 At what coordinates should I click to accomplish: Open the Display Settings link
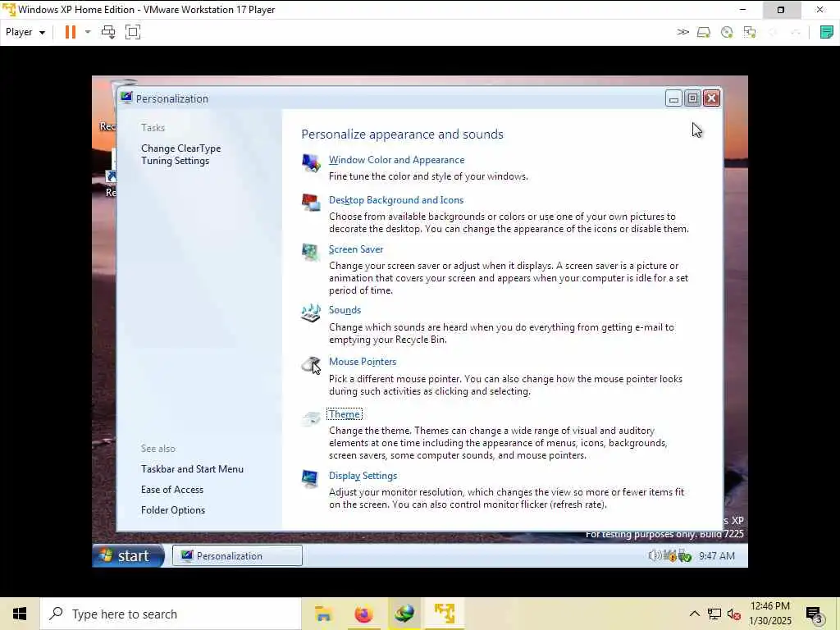pyautogui.click(x=363, y=476)
